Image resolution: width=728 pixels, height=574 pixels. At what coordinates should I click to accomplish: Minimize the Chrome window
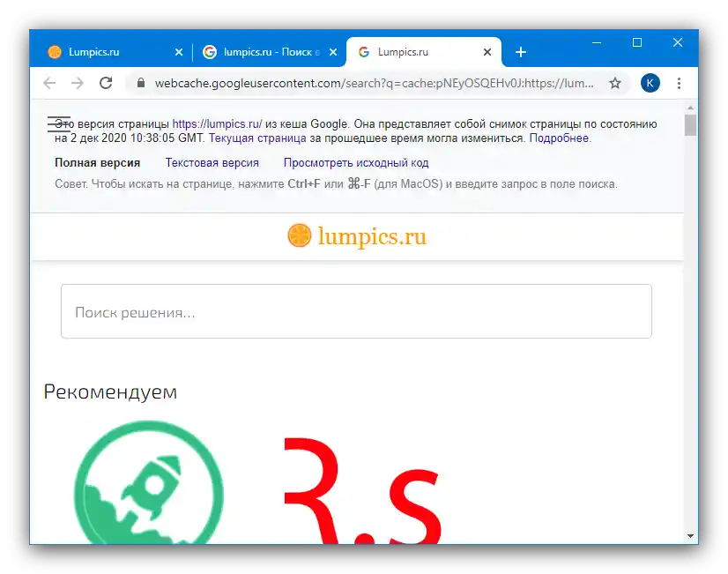tap(597, 42)
